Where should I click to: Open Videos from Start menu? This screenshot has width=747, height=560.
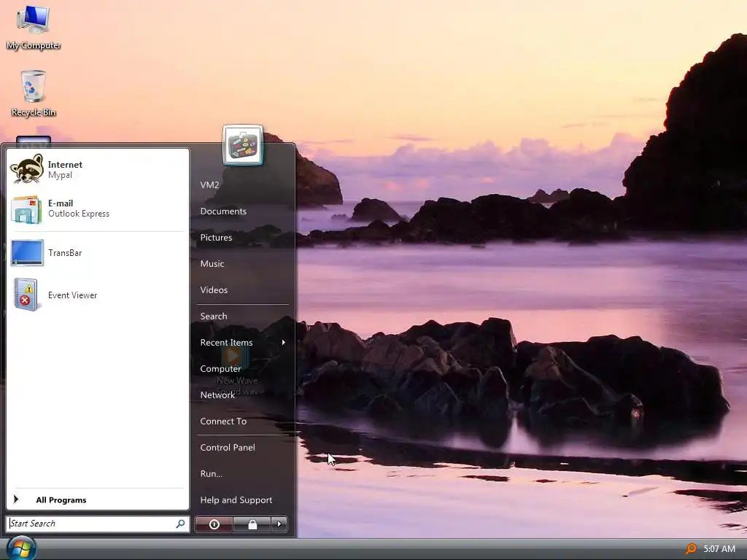(214, 289)
